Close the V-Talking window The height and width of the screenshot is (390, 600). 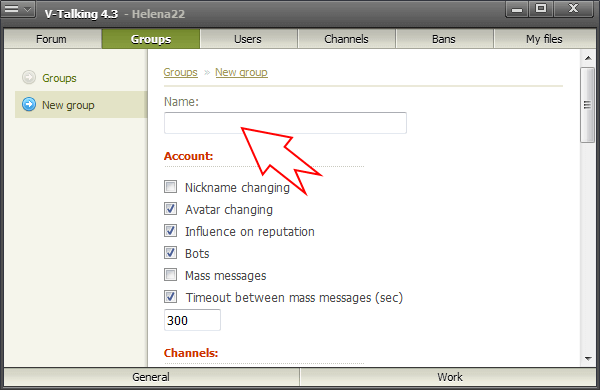pyautogui.click(x=574, y=9)
